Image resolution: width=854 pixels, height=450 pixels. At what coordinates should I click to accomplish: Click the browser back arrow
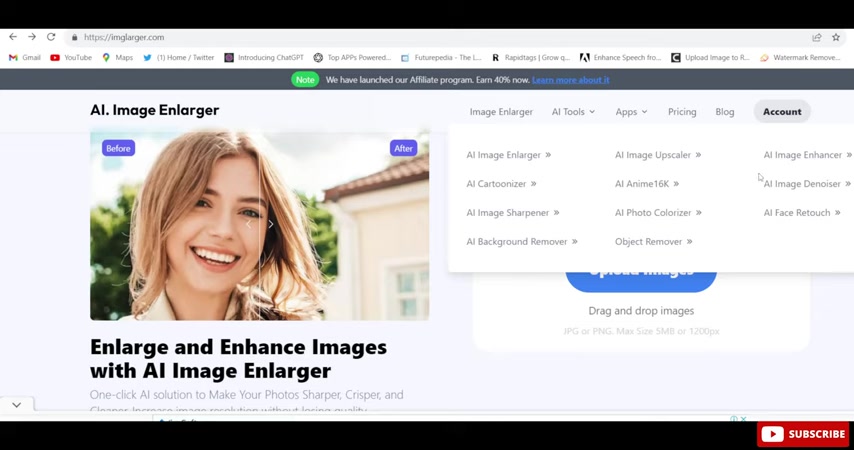pyautogui.click(x=13, y=37)
